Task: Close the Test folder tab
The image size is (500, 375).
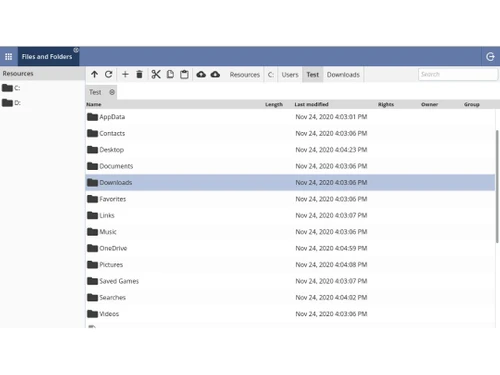Action: tap(112, 92)
